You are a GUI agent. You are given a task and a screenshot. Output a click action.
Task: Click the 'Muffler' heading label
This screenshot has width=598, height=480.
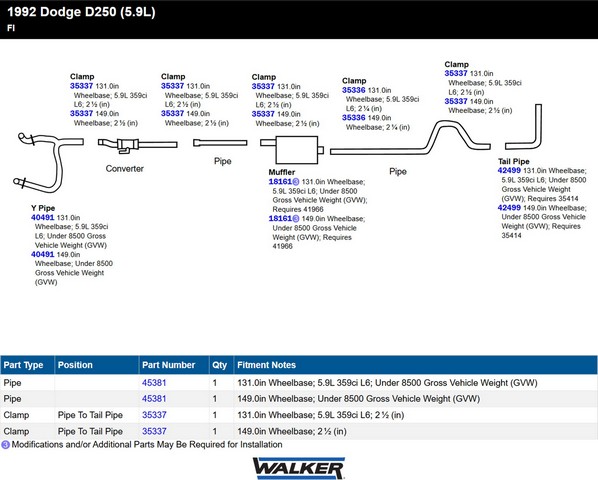282,172
